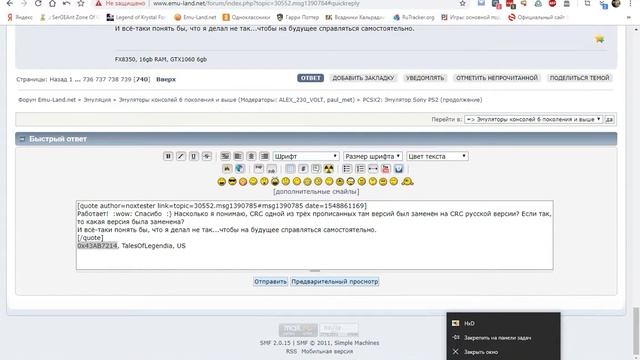Image resolution: width=640 pixels, height=360 pixels.
Task: Open Legend of Krystal bookmark
Action: pyautogui.click(x=136, y=18)
